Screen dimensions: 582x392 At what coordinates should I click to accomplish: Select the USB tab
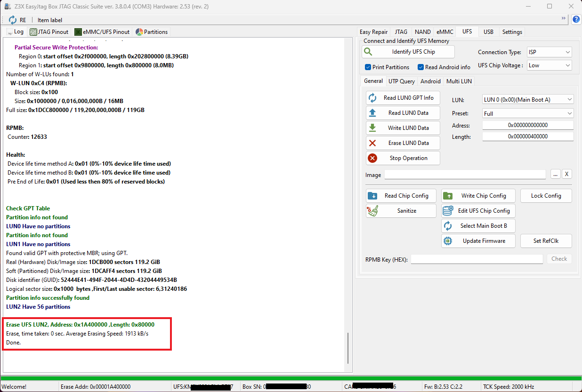coord(488,32)
